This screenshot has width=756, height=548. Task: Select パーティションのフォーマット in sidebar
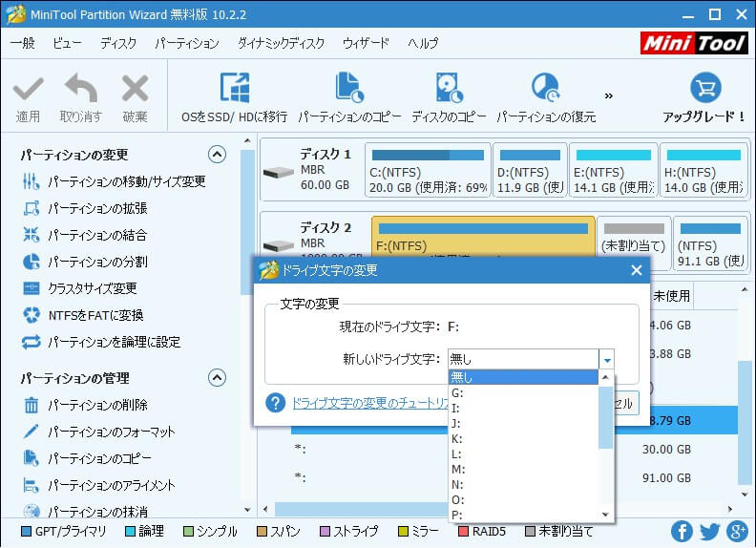tap(98, 432)
